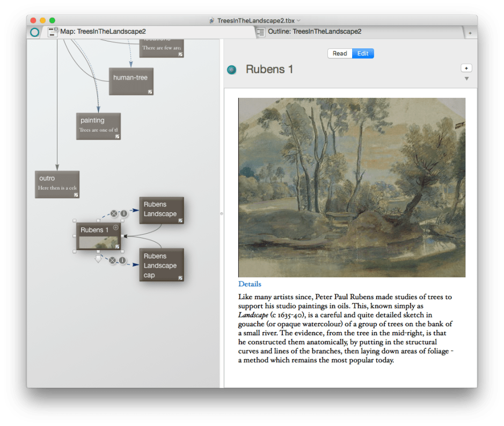Screen dimensions: 504x426
Task: Delete the link to Rubens Landscape cap
Action: point(113,261)
